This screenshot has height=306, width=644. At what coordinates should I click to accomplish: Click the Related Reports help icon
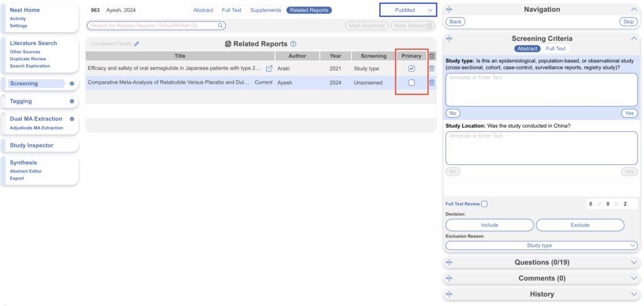click(294, 44)
